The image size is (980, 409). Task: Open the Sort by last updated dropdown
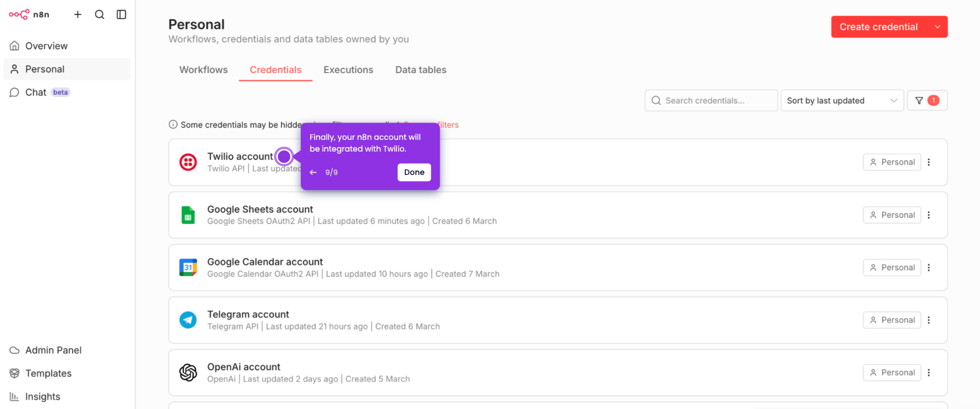click(842, 100)
